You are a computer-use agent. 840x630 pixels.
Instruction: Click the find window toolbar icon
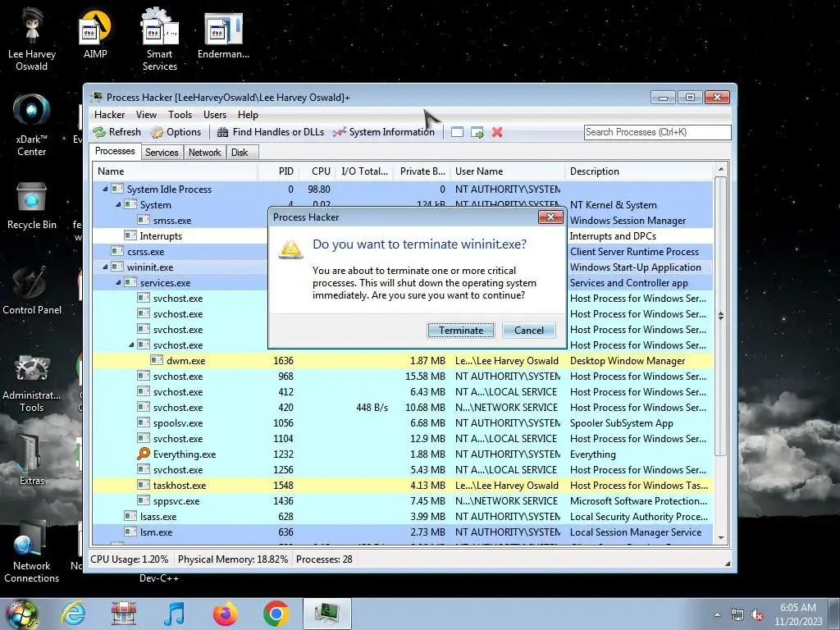[x=457, y=132]
